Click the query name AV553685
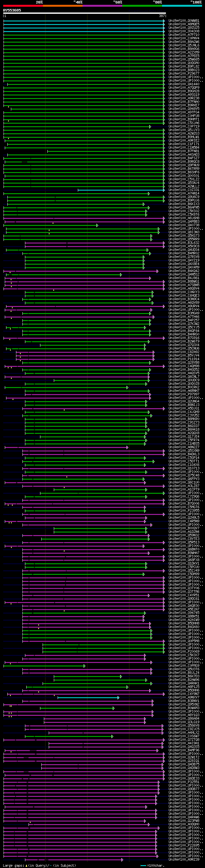Screen dimensions: 205x868 (x=12, y=11)
